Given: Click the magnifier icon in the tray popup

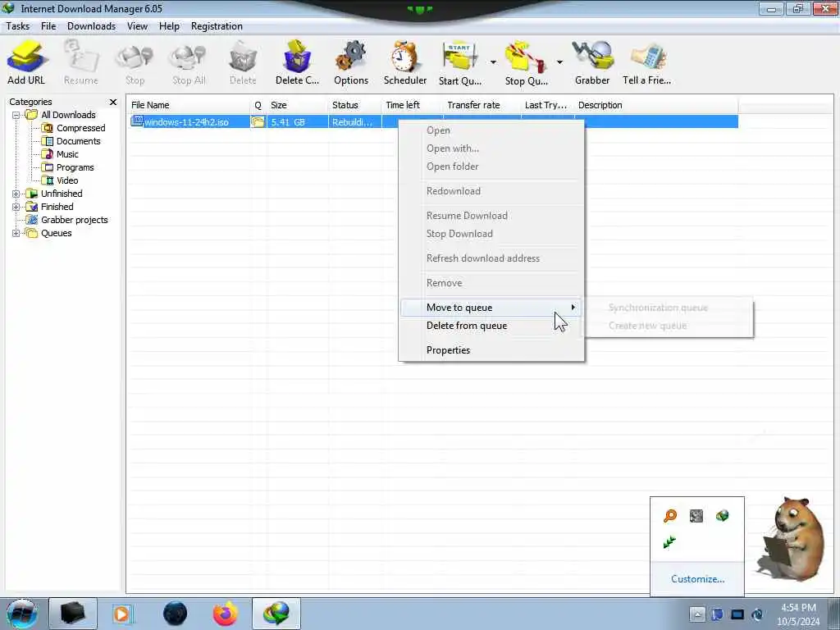Looking at the screenshot, I should pos(669,516).
